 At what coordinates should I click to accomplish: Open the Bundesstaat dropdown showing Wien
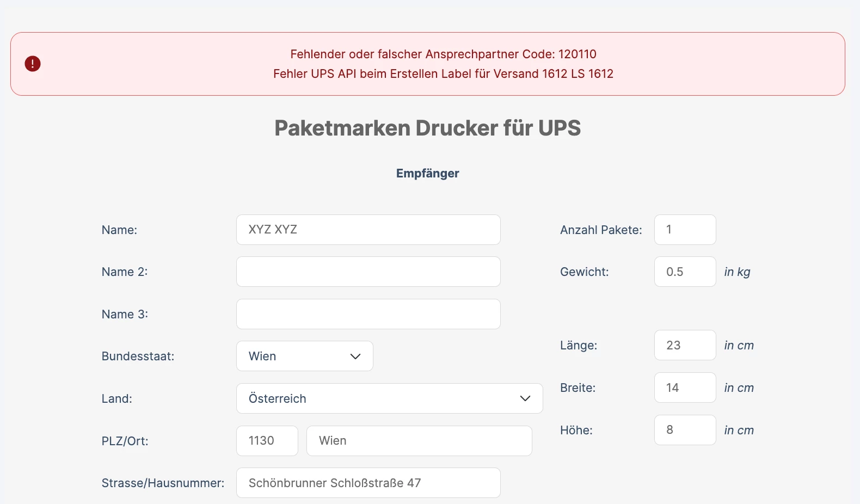coord(305,356)
